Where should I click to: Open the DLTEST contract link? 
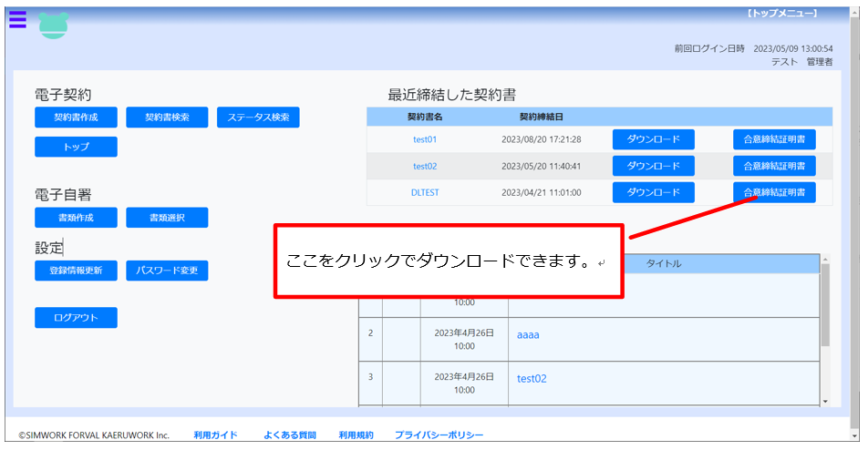coord(425,192)
